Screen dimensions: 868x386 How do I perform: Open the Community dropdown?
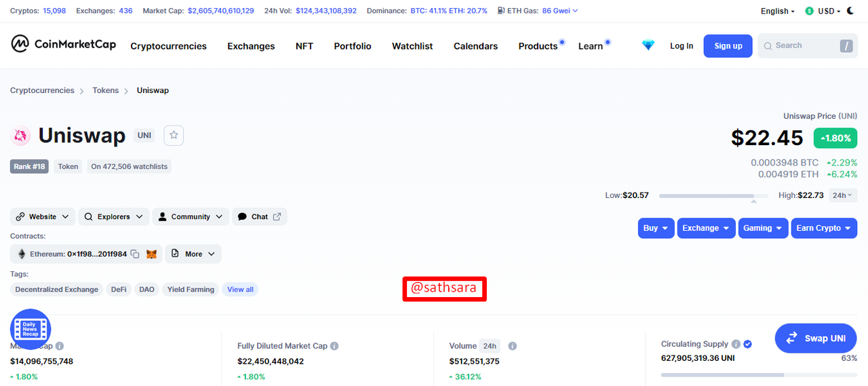[x=191, y=216]
